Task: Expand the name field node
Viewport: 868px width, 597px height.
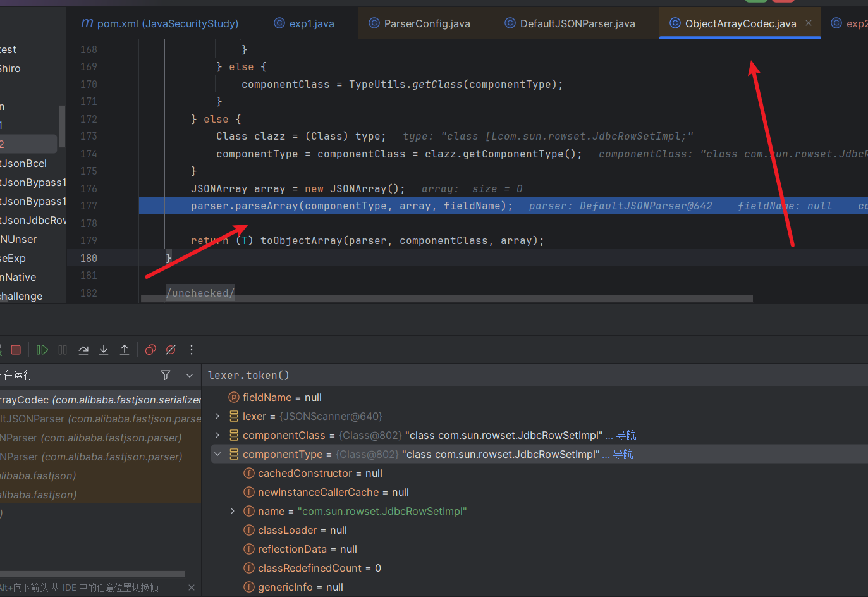Action: (233, 511)
